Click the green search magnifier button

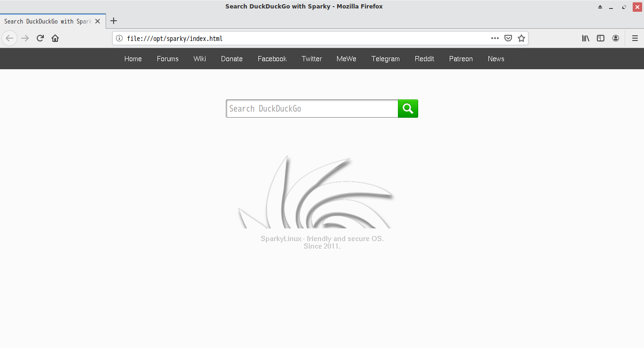pyautogui.click(x=408, y=108)
